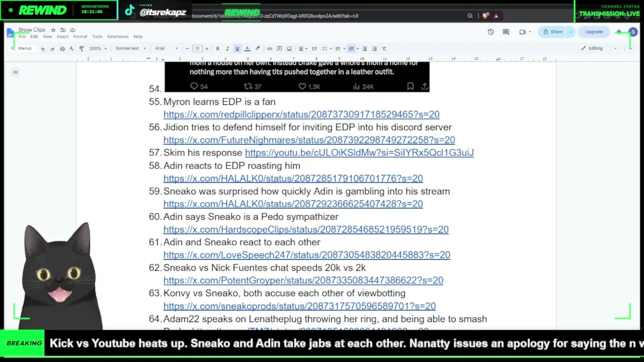Decrease font size with minus
This screenshot has width=644, height=362.
[187, 49]
